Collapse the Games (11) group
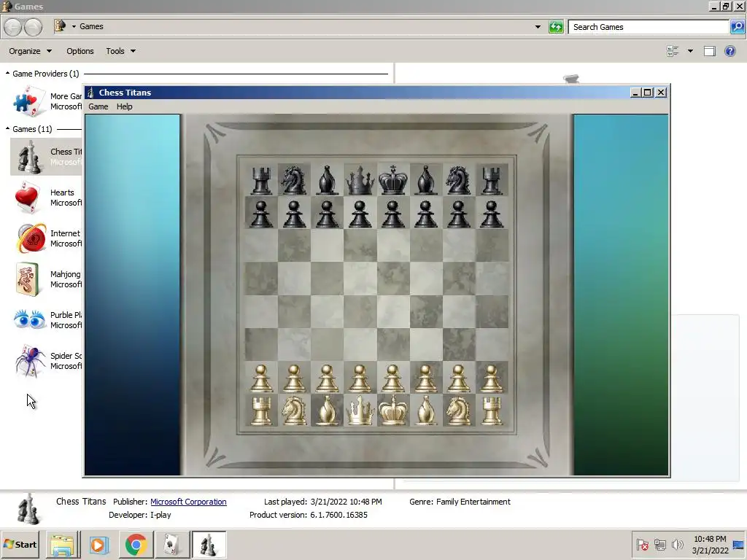Screen dimensions: 747x560 (7, 128)
